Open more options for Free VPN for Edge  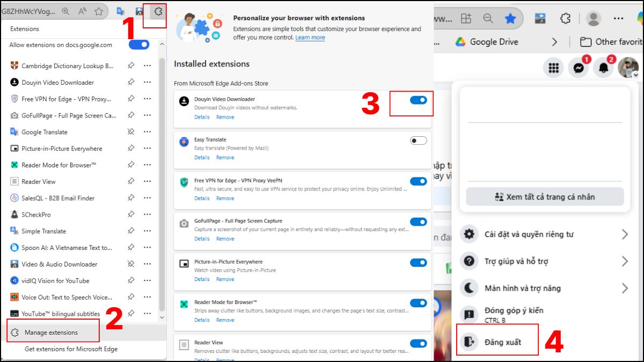148,99
